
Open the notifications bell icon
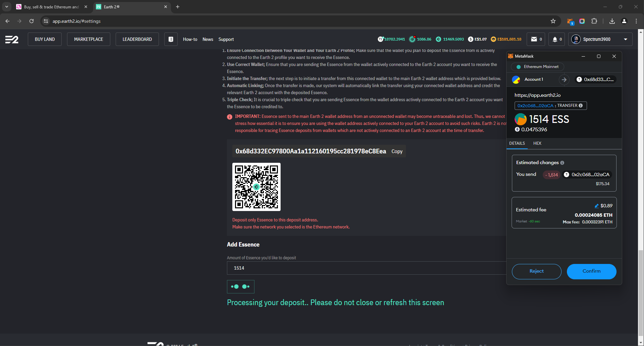tap(555, 39)
